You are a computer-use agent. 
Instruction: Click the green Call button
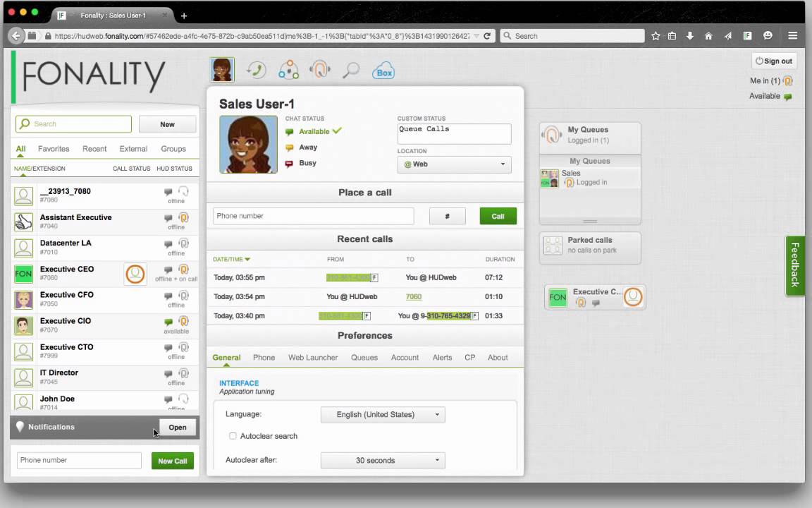[498, 216]
